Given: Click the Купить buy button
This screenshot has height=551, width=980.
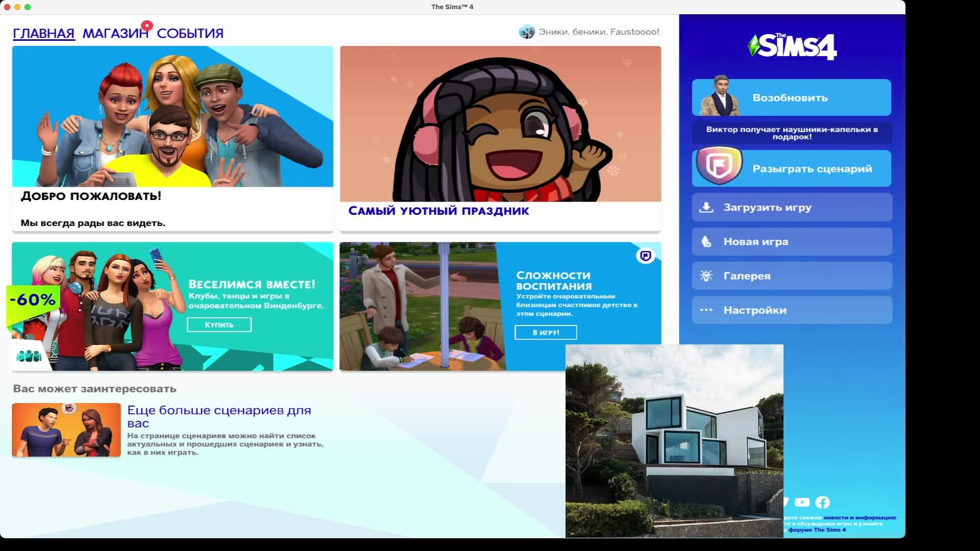Looking at the screenshot, I should coord(219,325).
